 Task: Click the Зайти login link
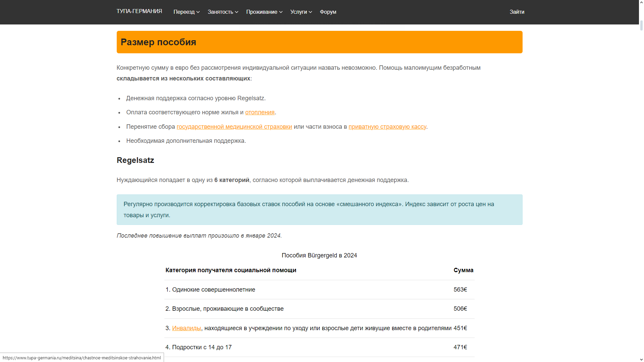517,12
